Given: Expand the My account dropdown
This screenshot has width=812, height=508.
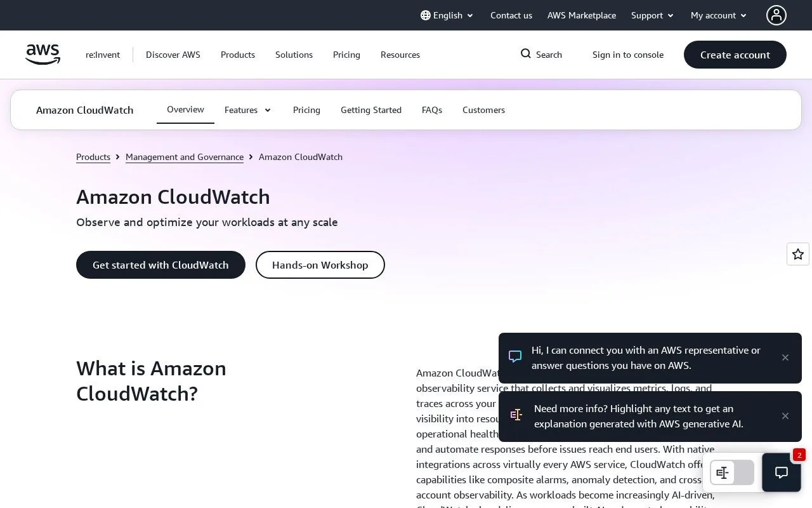Looking at the screenshot, I should [x=719, y=15].
